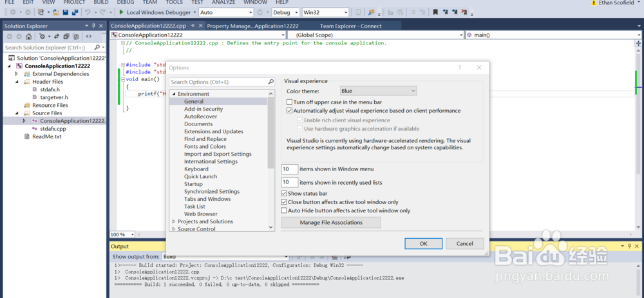644x298 pixels.
Task: Select ReadMe.txt in Solution Explorer
Action: pos(46,136)
